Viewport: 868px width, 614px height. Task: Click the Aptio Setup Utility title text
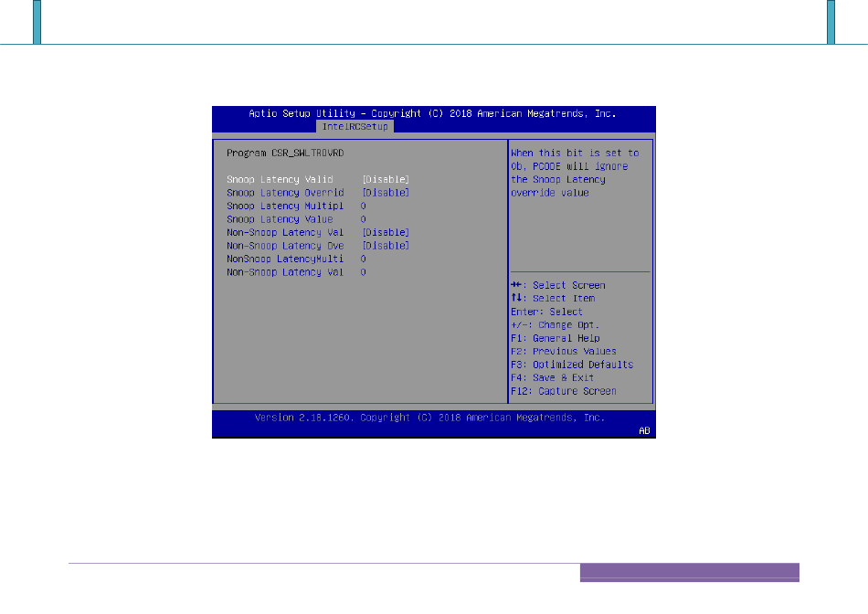tap(432, 113)
